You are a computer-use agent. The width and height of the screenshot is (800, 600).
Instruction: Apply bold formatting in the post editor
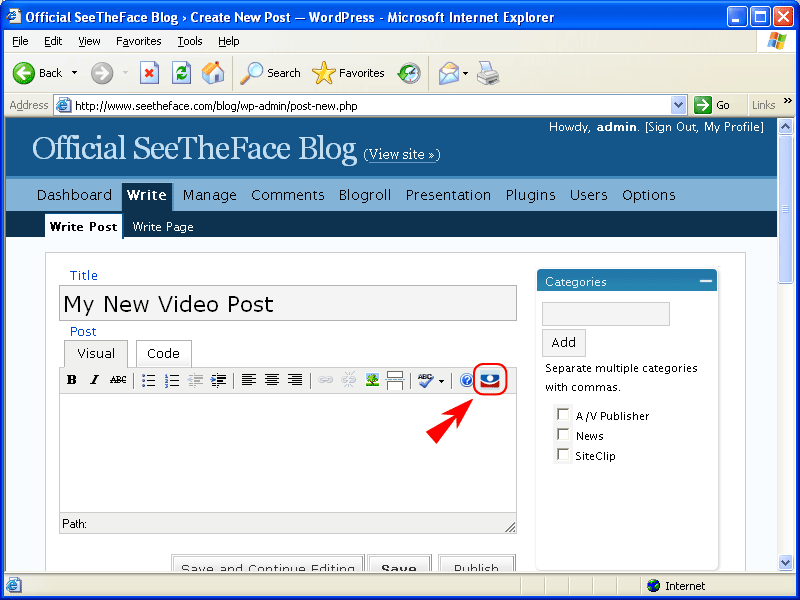71,380
